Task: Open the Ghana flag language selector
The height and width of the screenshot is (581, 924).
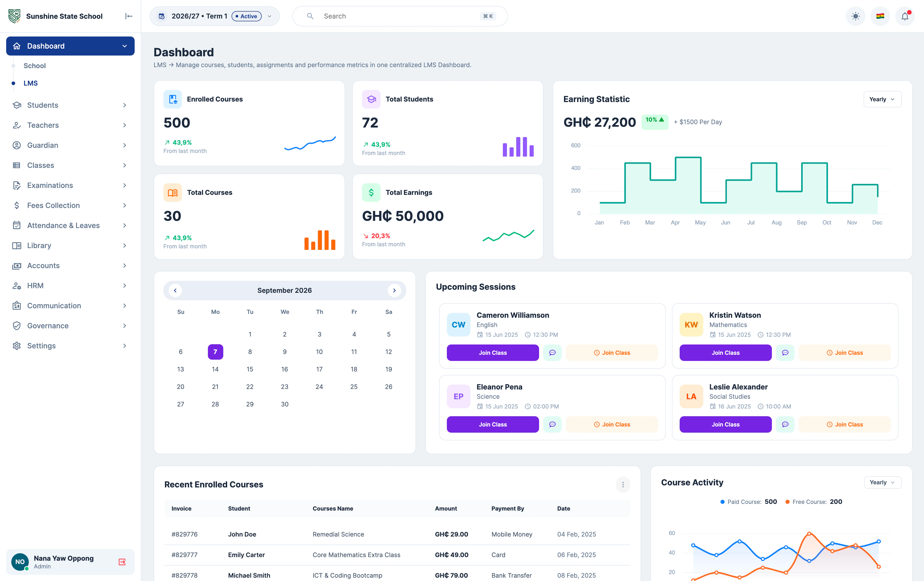Action: click(880, 16)
